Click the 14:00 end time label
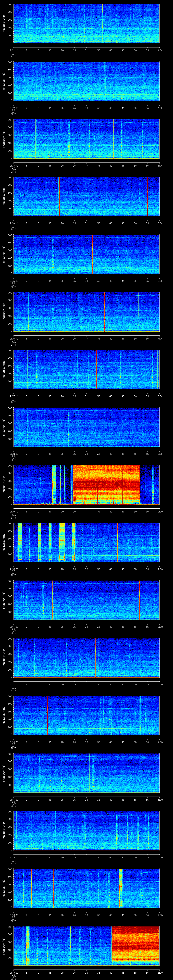This screenshot has width=173, height=980. pos(159,742)
